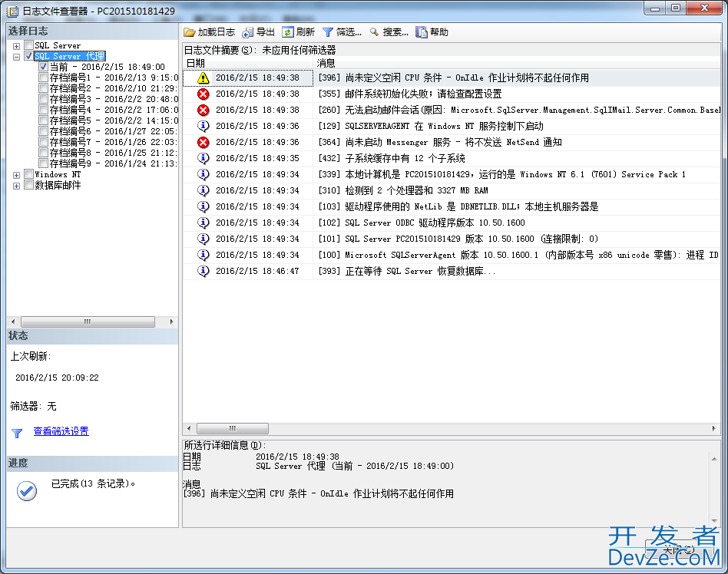Expand the SQL Server tree node
This screenshot has width=728, height=574.
(x=16, y=46)
